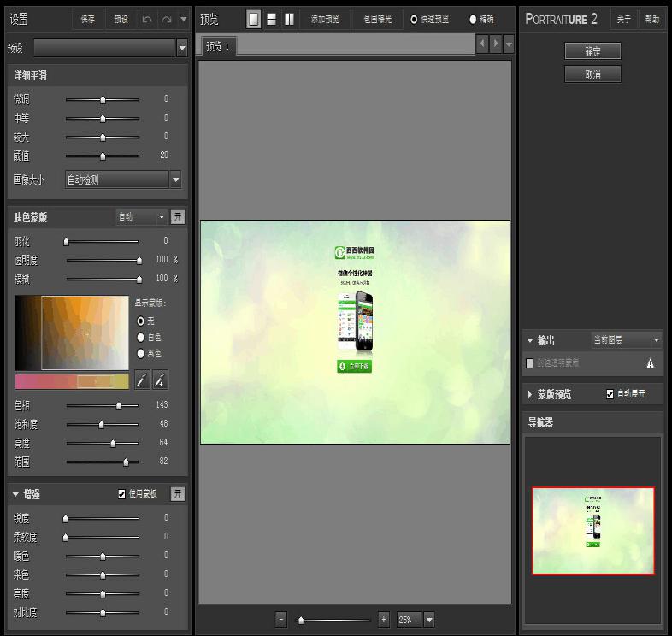The height and width of the screenshot is (636, 672).
Task: Select 白色 show-mask radio option
Action: tap(141, 337)
